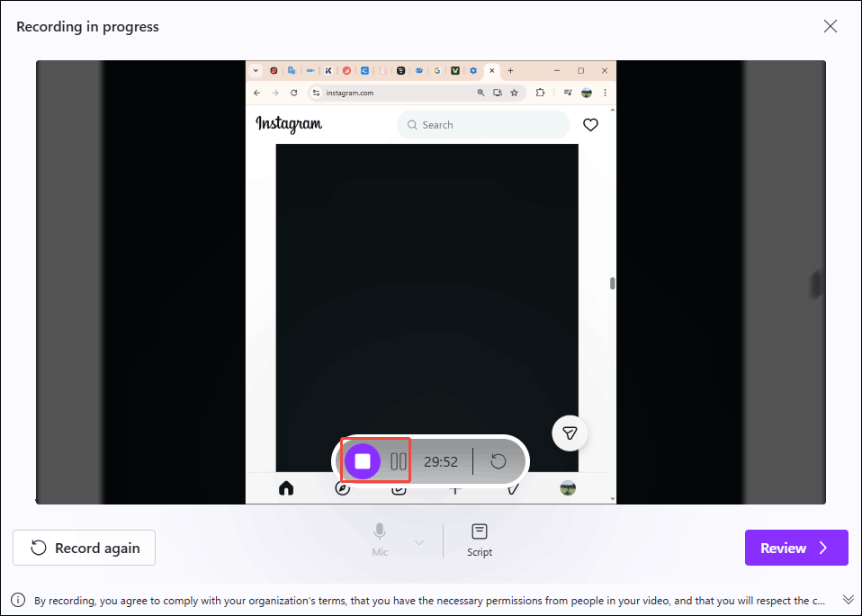Expand the recording terms notice

pos(847,598)
